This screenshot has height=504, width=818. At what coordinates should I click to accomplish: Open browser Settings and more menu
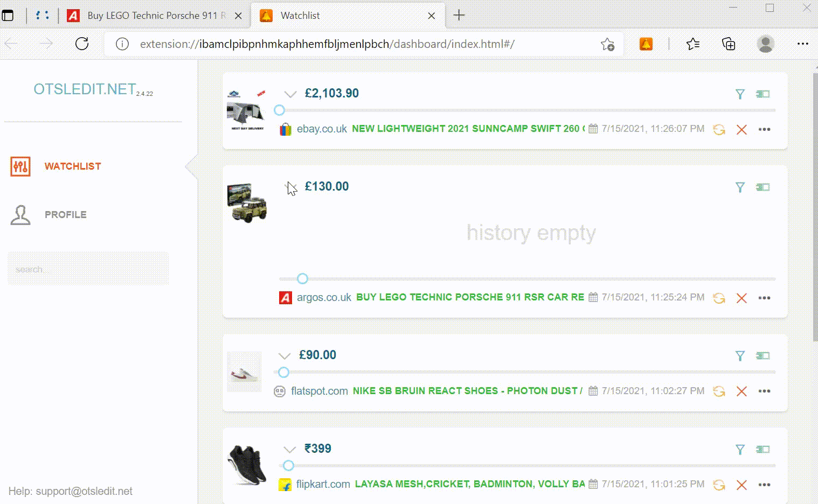point(803,44)
